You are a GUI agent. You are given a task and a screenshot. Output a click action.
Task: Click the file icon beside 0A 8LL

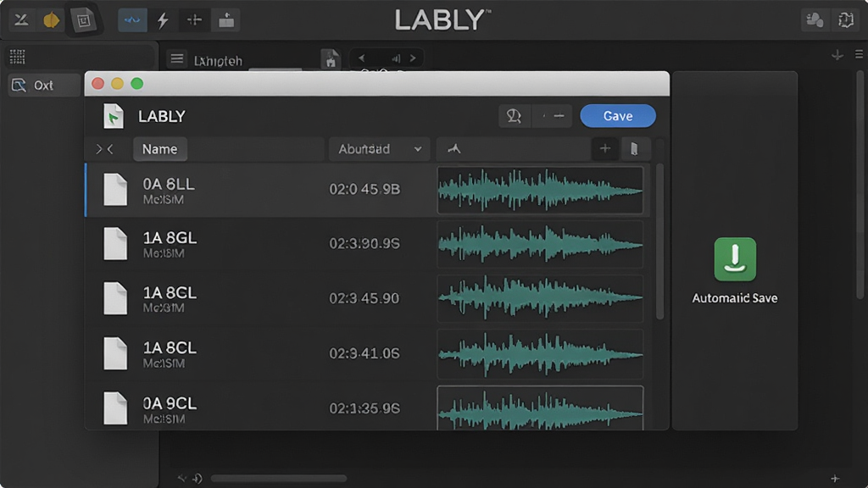coord(115,190)
